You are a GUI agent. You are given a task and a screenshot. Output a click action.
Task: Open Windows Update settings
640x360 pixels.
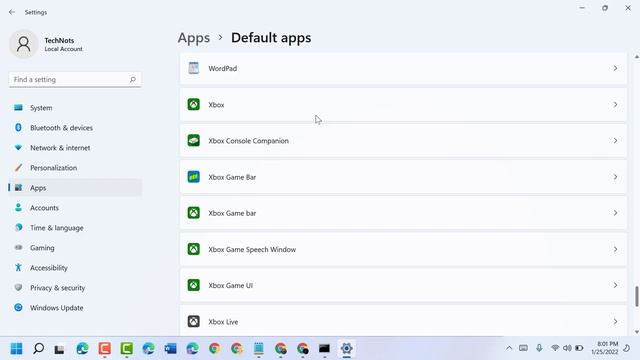point(75,308)
